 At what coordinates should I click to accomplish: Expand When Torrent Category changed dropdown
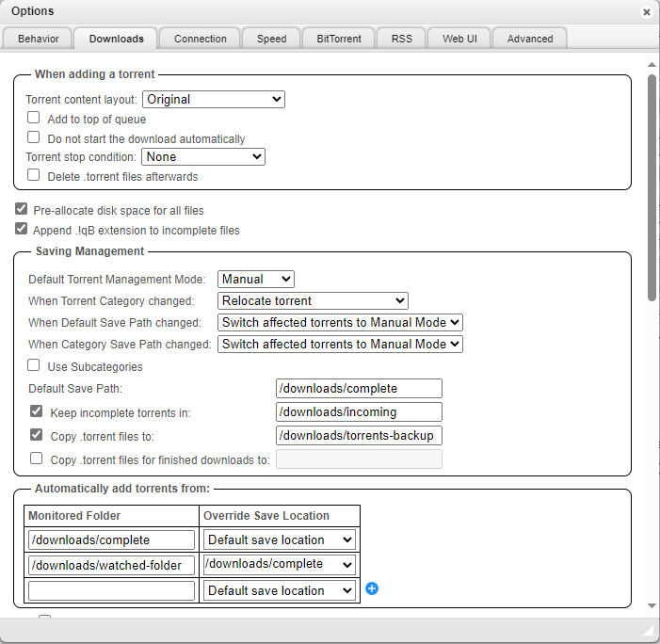(313, 300)
